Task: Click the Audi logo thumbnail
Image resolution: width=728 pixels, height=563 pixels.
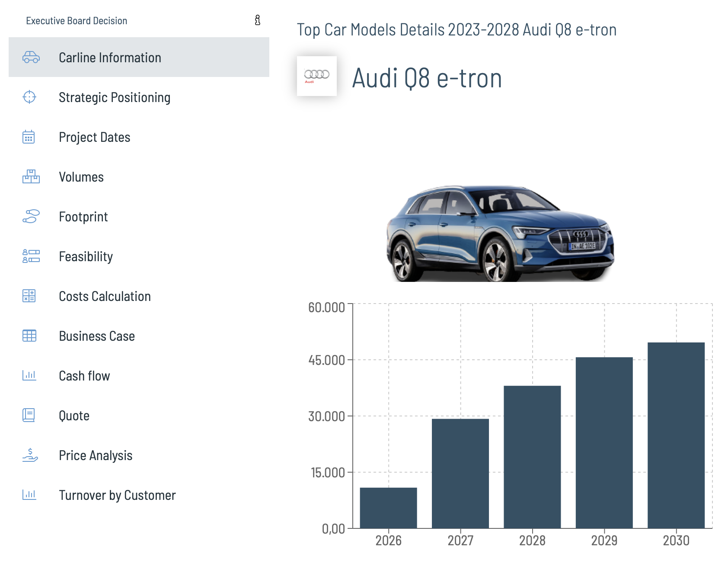Action: (317, 76)
